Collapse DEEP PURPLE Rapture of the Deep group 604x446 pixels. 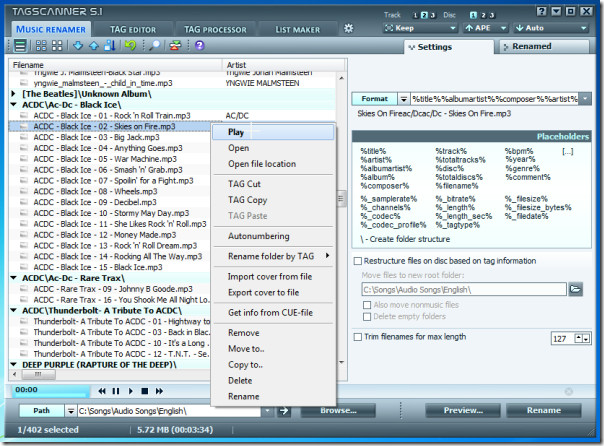click(x=13, y=364)
